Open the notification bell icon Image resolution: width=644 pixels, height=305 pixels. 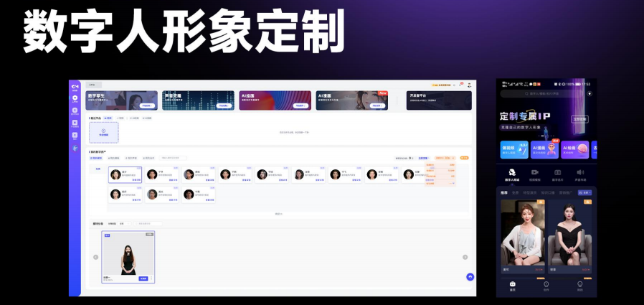click(x=460, y=85)
